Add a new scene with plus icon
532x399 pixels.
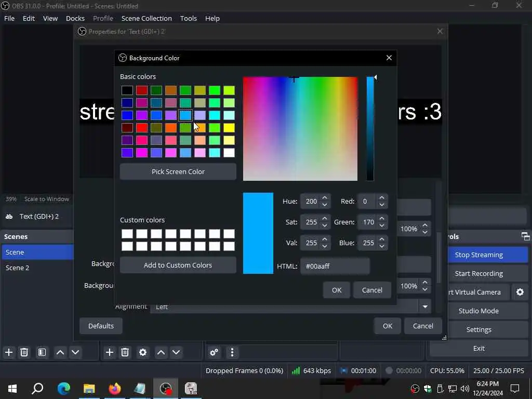[x=9, y=352]
